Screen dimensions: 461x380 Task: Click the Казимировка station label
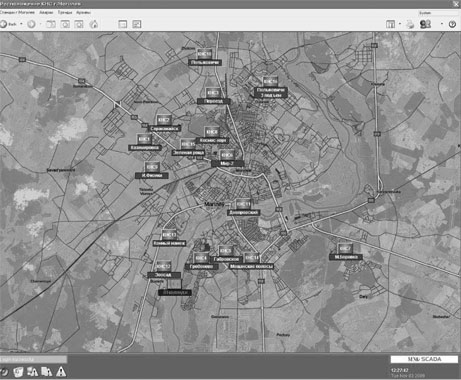145,147
